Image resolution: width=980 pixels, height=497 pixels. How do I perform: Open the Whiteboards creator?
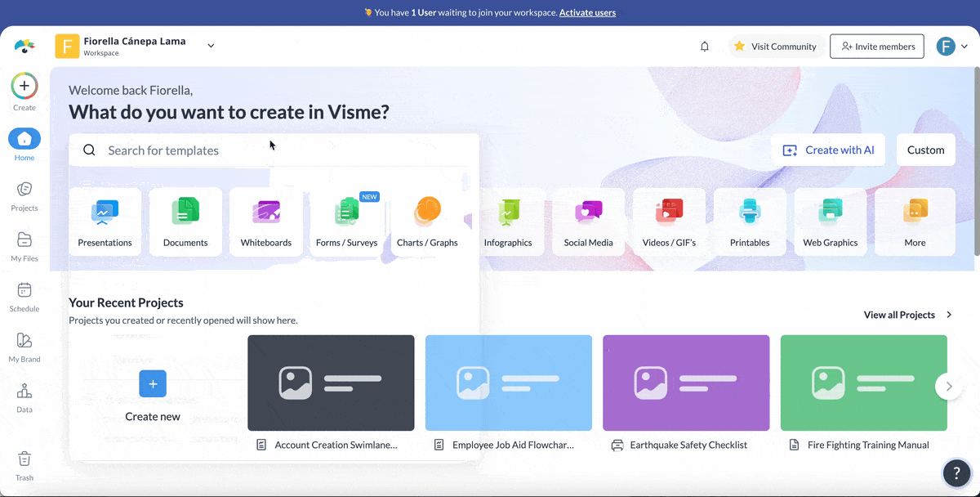tap(265, 221)
